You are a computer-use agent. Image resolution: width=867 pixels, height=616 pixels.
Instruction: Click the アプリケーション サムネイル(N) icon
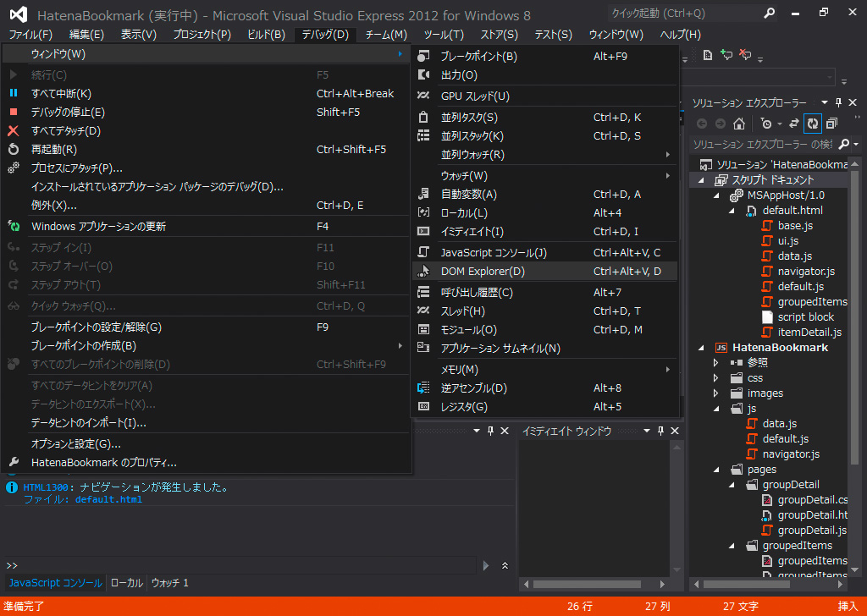[423, 348]
